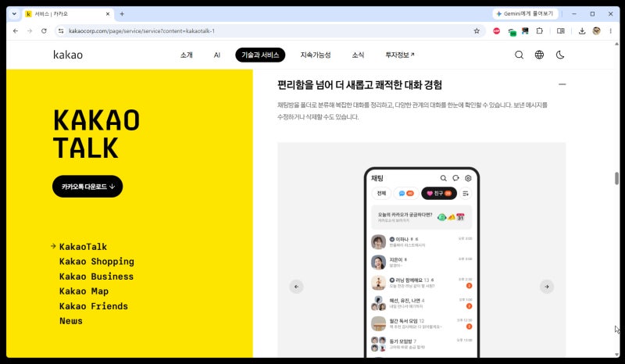This screenshot has height=364, width=625.
Task: Open a new browser tab
Action: click(x=122, y=14)
